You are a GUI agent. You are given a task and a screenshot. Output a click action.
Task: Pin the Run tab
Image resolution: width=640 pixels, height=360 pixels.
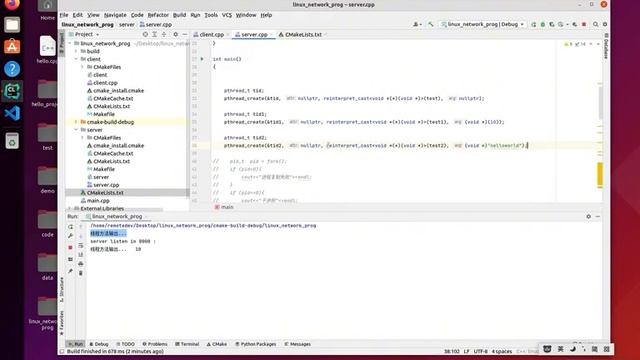click(71, 271)
